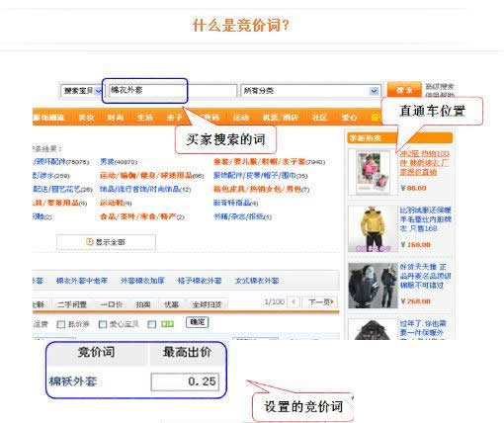Viewport: 504px width, 423px height.
Task: Go to the previous page arrow beside 1/100
Action: (294, 301)
